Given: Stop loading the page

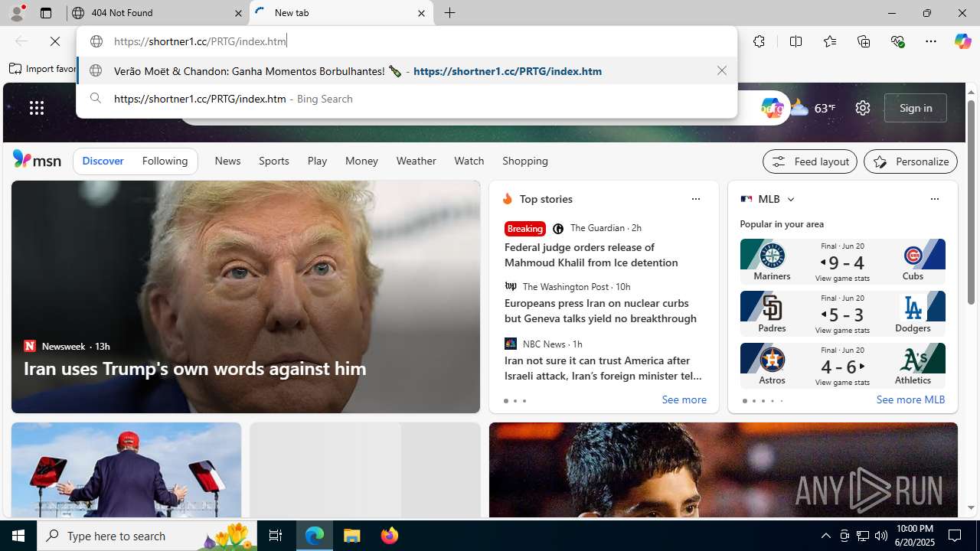Looking at the screenshot, I should pyautogui.click(x=55, y=41).
